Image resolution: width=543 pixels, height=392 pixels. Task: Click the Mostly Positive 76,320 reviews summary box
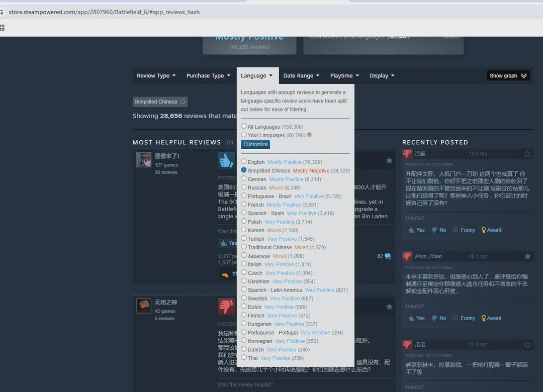(249, 45)
